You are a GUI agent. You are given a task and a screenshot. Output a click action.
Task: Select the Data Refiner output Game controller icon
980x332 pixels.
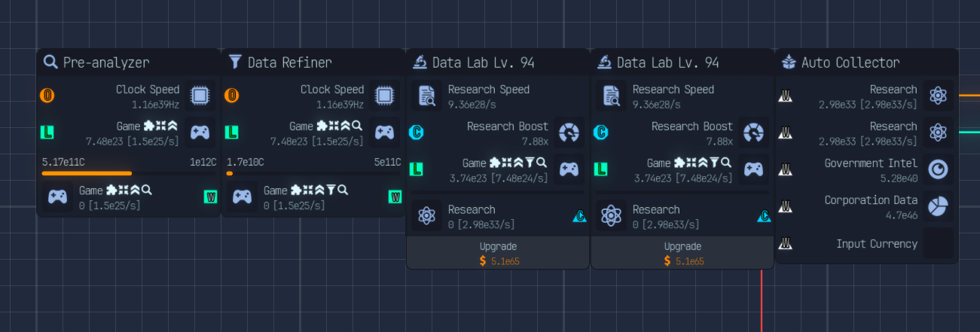(x=242, y=197)
